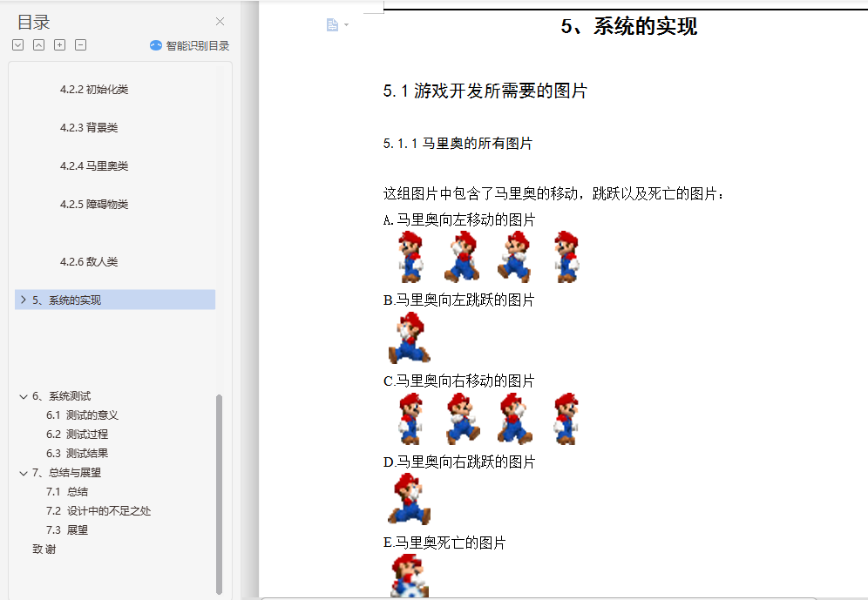
Task: Go to 4.2.3 背景类 entry
Action: (89, 128)
